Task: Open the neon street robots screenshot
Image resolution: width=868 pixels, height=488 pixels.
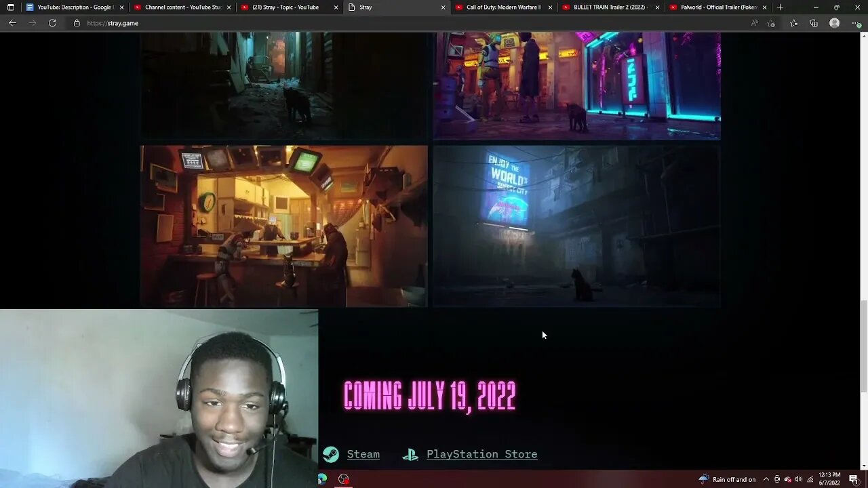Action: [x=576, y=85]
